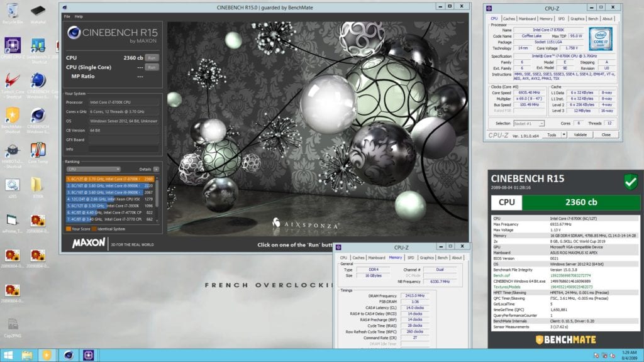Image resolution: width=644 pixels, height=362 pixels.
Task: Click the taskbar clock showing 1:29 AM
Action: 629,356
